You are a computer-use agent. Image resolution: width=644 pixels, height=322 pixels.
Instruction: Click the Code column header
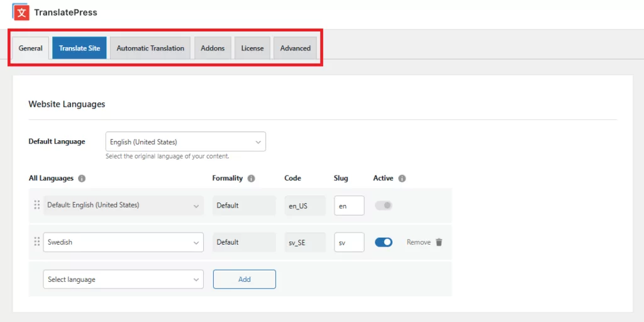pos(292,178)
